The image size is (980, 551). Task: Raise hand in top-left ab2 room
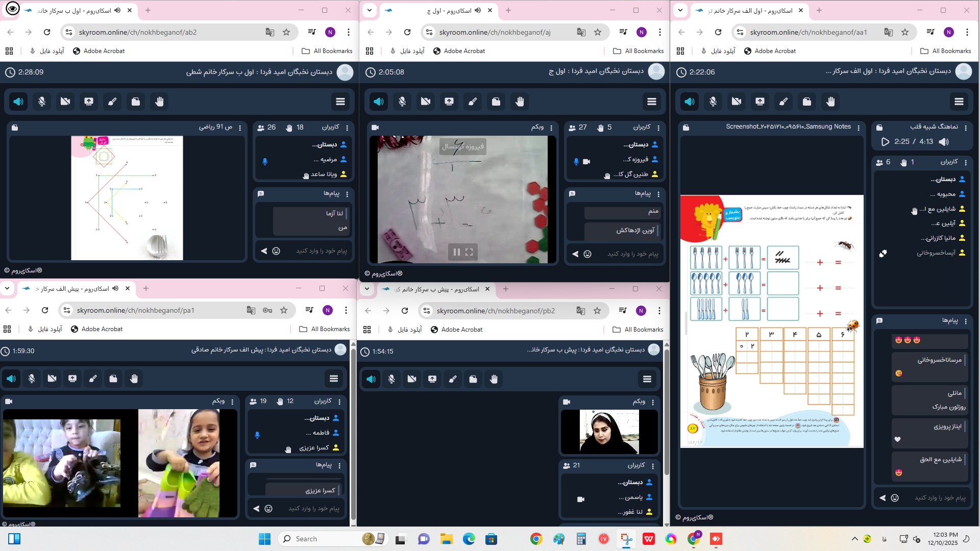click(x=159, y=102)
